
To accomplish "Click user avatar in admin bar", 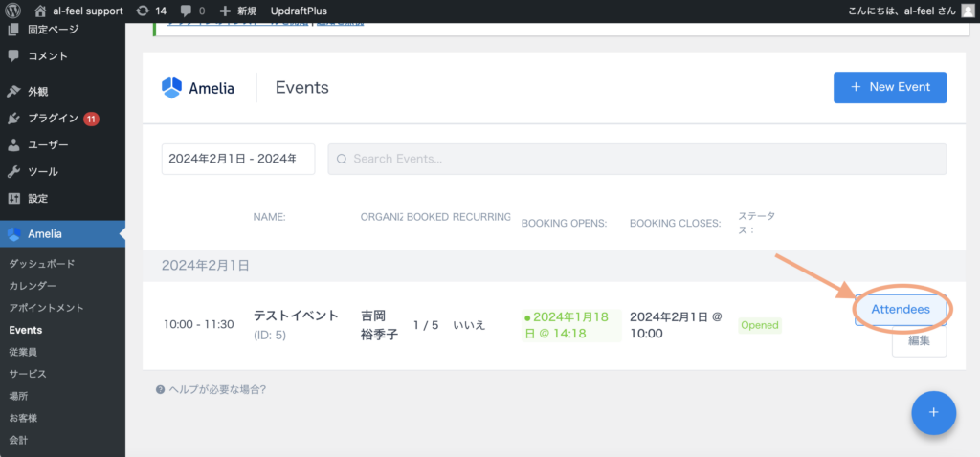I will 968,11.
